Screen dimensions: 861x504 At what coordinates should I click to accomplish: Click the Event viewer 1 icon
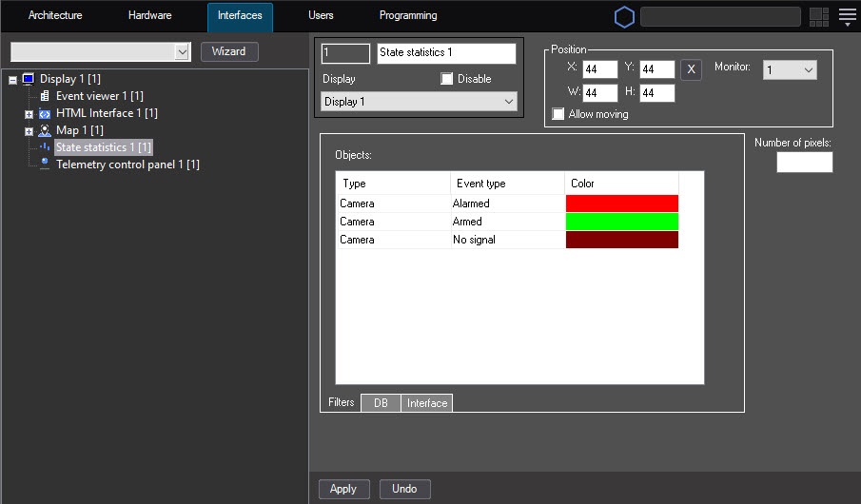pyautogui.click(x=45, y=96)
